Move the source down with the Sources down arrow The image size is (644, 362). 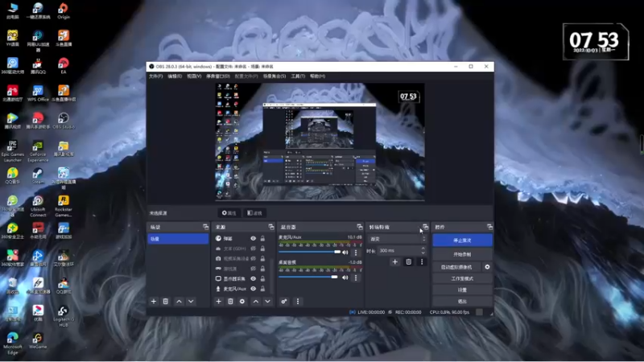coord(268,301)
